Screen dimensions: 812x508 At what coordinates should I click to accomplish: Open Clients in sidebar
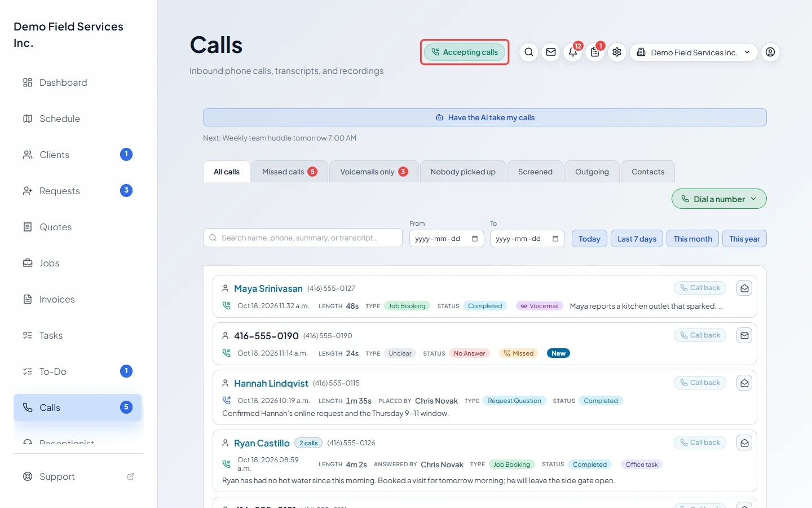pos(77,155)
